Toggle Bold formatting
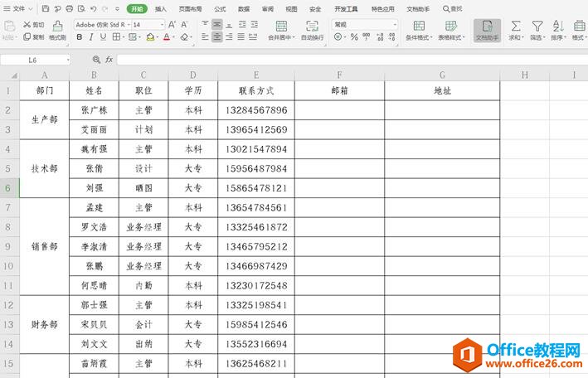 (78, 37)
